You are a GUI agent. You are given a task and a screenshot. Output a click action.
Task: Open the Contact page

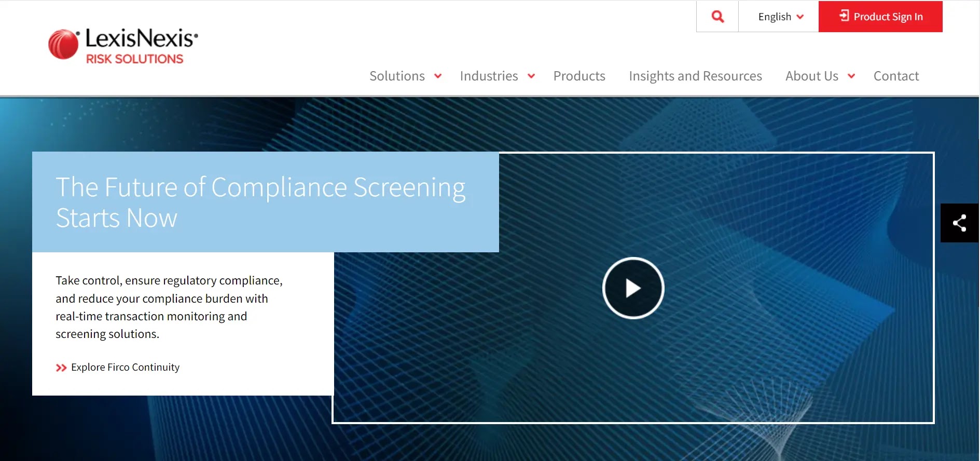pos(896,76)
